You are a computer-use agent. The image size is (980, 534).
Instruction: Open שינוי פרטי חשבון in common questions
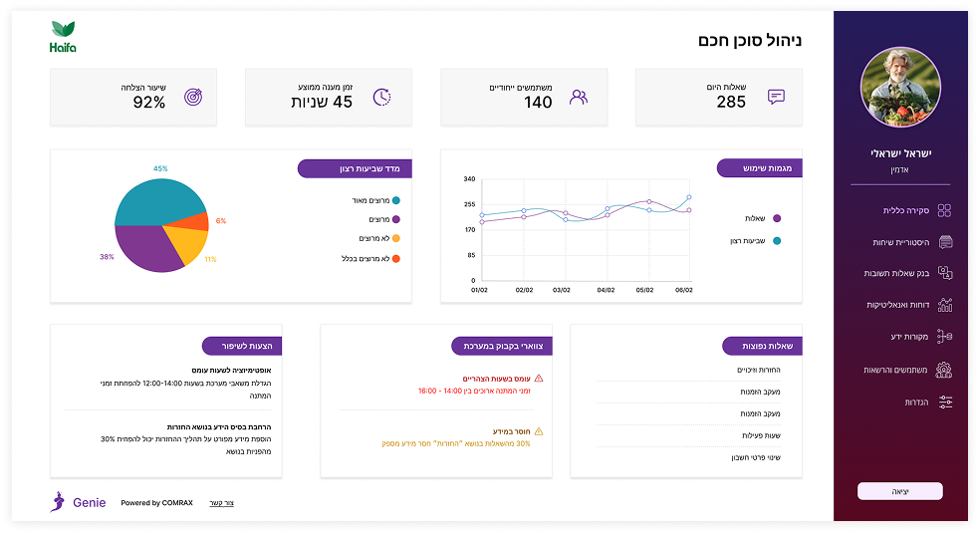coord(760,457)
